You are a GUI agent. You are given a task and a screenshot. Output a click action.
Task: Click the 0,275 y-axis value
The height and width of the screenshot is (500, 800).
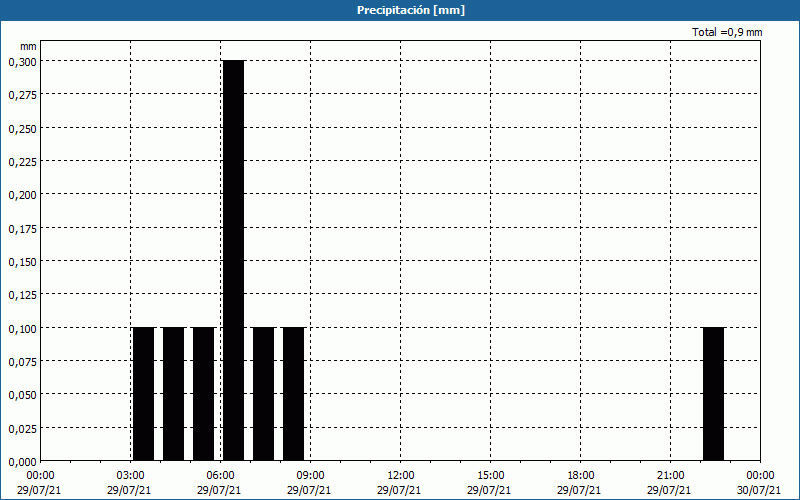click(x=22, y=95)
